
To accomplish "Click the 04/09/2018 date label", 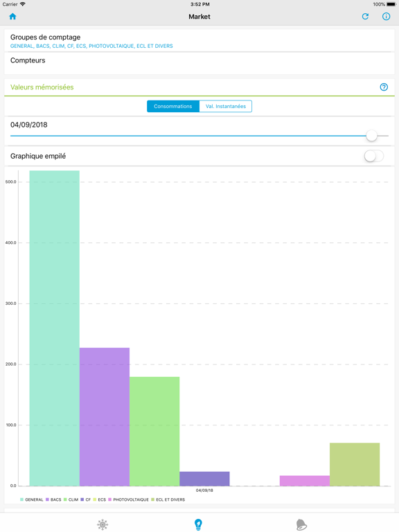I will click(29, 125).
